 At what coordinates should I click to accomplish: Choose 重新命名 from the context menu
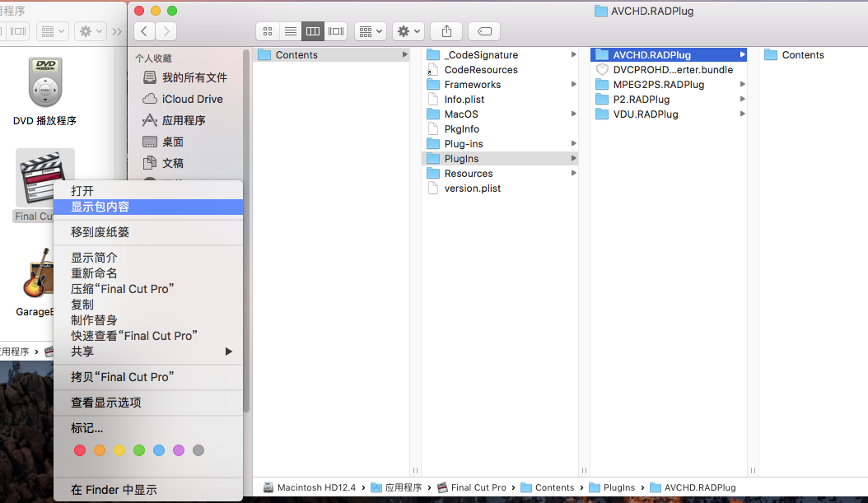[x=148, y=273]
